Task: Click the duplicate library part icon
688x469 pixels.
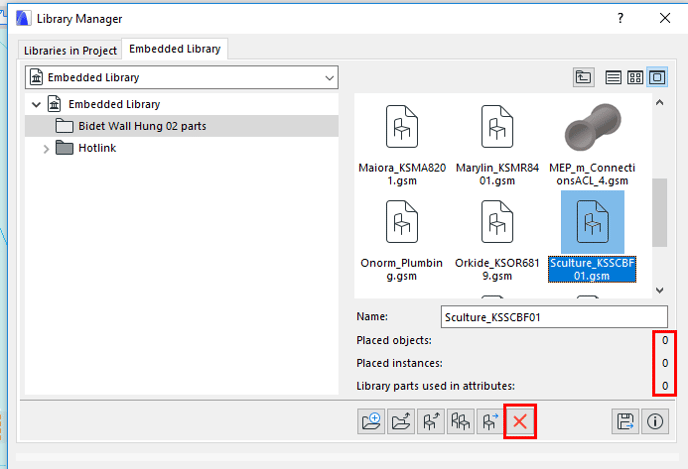Action: [x=461, y=422]
